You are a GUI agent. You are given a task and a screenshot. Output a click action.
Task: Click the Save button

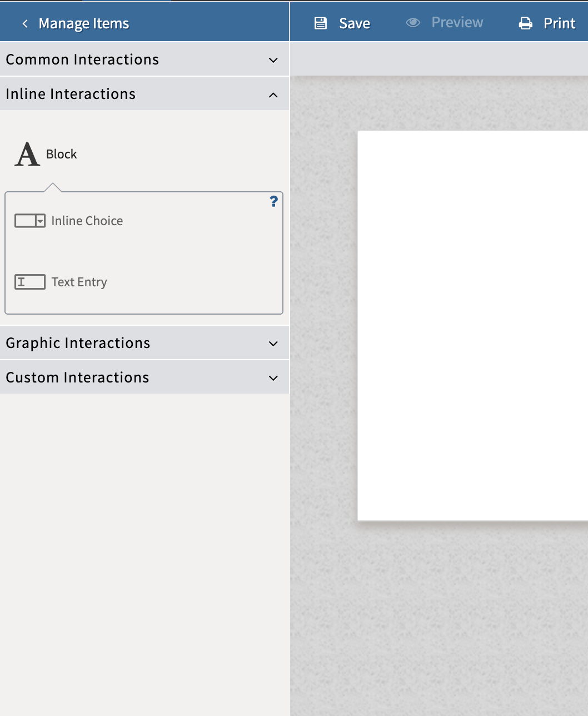[353, 23]
